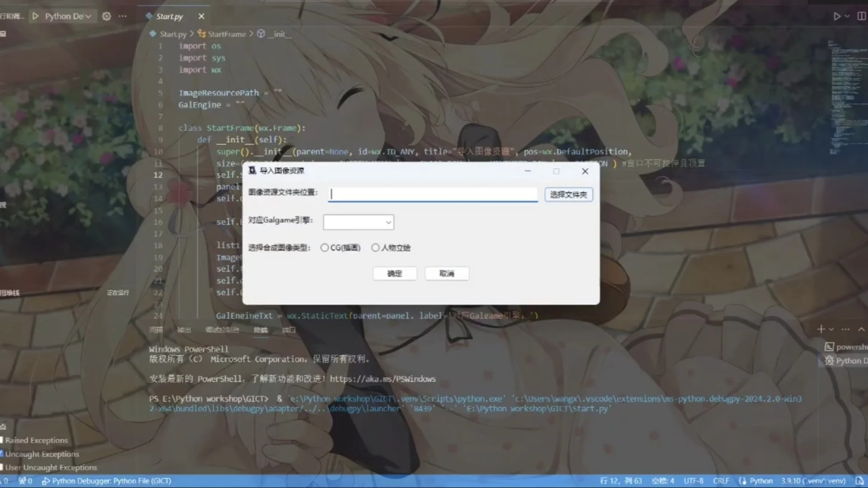The width and height of the screenshot is (868, 488).
Task: Open notifications icon in status bar
Action: coord(859,481)
